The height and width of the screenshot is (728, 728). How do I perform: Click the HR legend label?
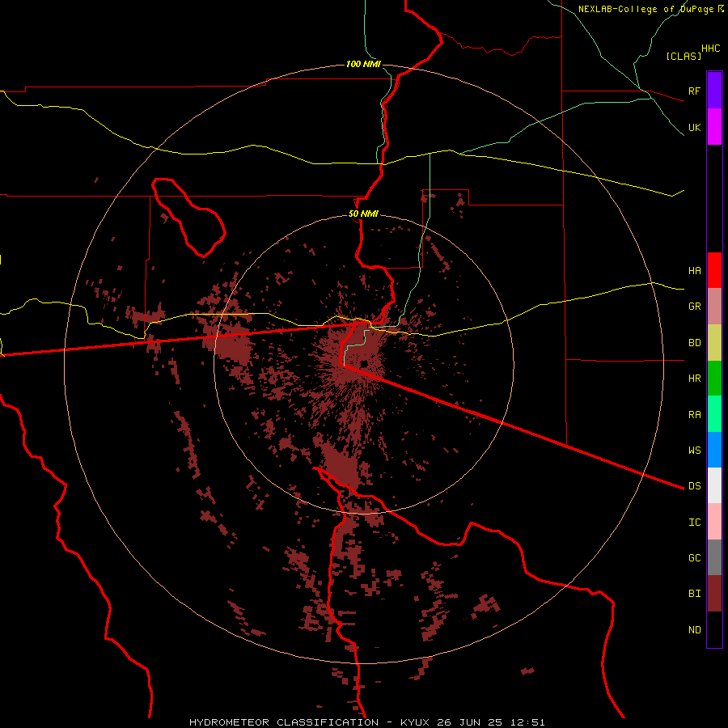[694, 379]
